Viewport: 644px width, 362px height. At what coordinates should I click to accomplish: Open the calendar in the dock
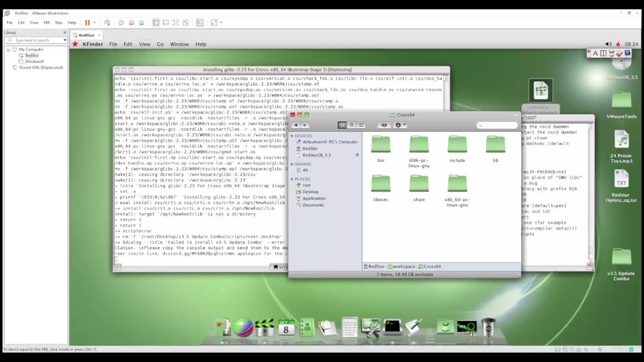point(286,327)
